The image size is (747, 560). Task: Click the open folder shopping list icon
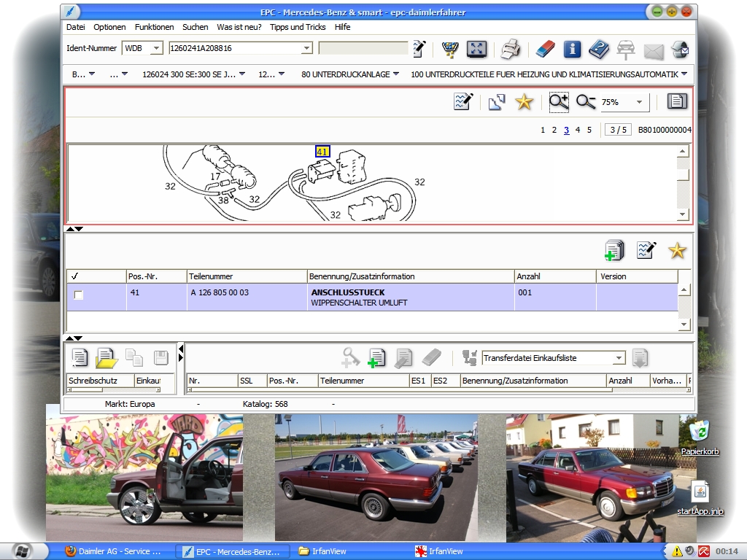point(107,358)
